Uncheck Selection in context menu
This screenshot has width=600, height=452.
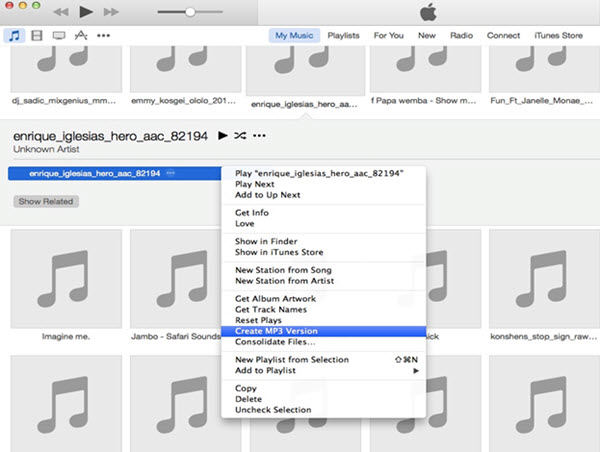point(272,410)
